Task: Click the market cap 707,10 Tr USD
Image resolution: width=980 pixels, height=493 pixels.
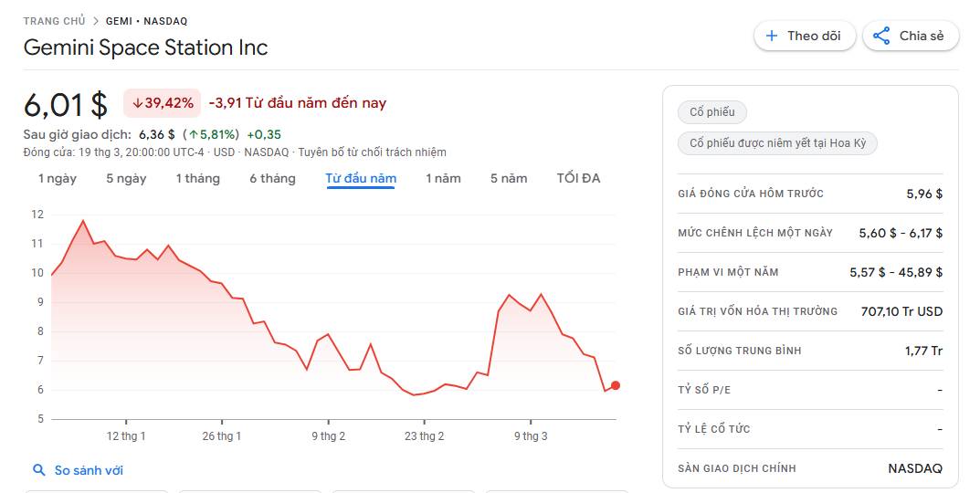Action: [901, 311]
